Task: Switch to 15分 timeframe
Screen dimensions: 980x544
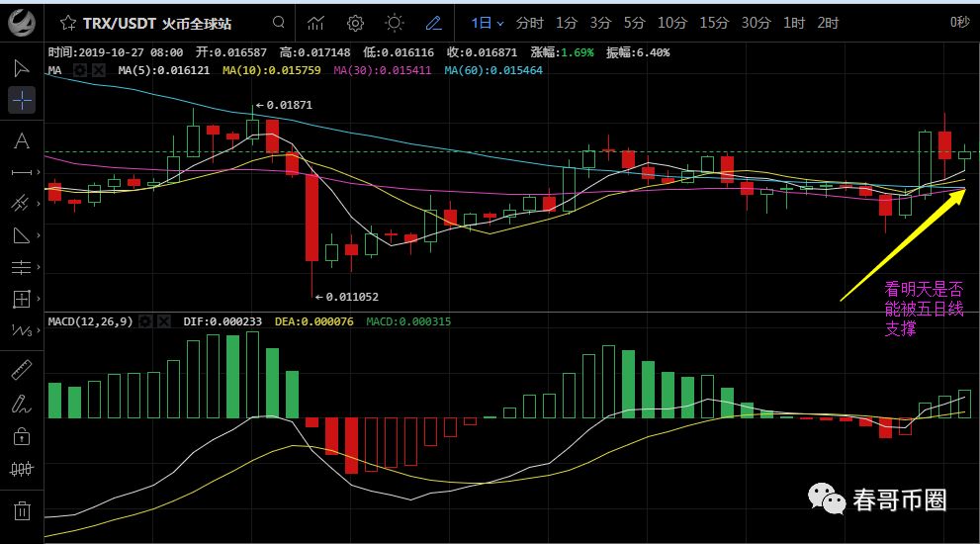Action: tap(714, 23)
